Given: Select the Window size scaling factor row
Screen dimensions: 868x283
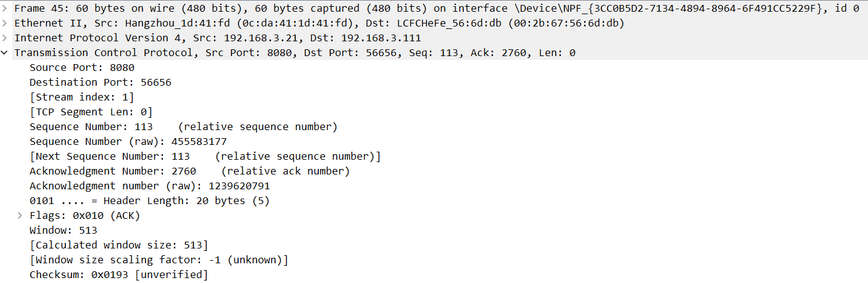Looking at the screenshot, I should [159, 260].
